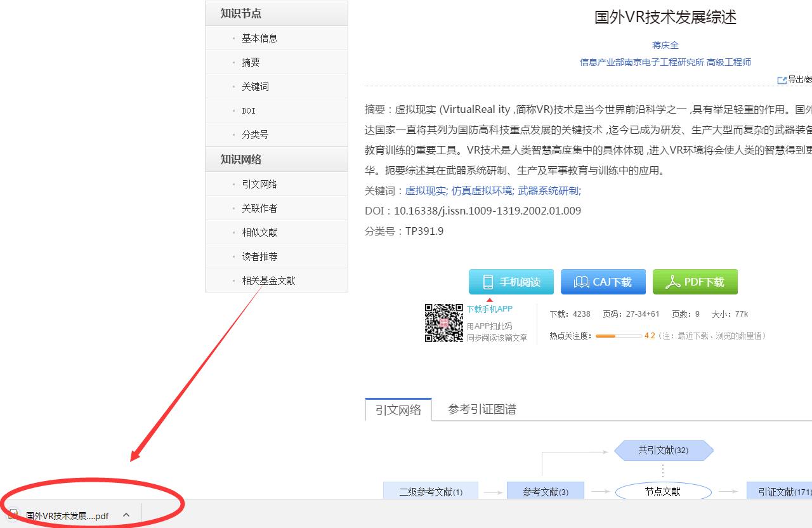Select the 引文网络 tab
Screen dimensions: 812x528
(x=398, y=410)
